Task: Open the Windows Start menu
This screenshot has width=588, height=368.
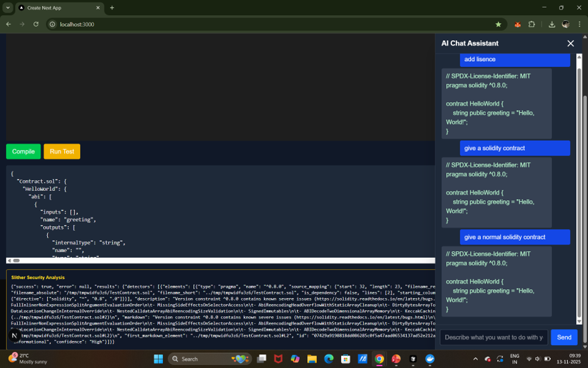Action: [158, 359]
